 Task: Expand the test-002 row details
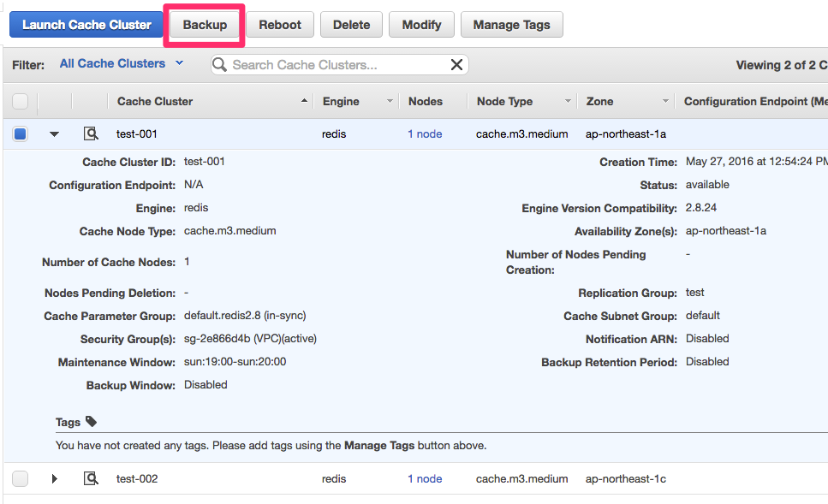pos(54,478)
